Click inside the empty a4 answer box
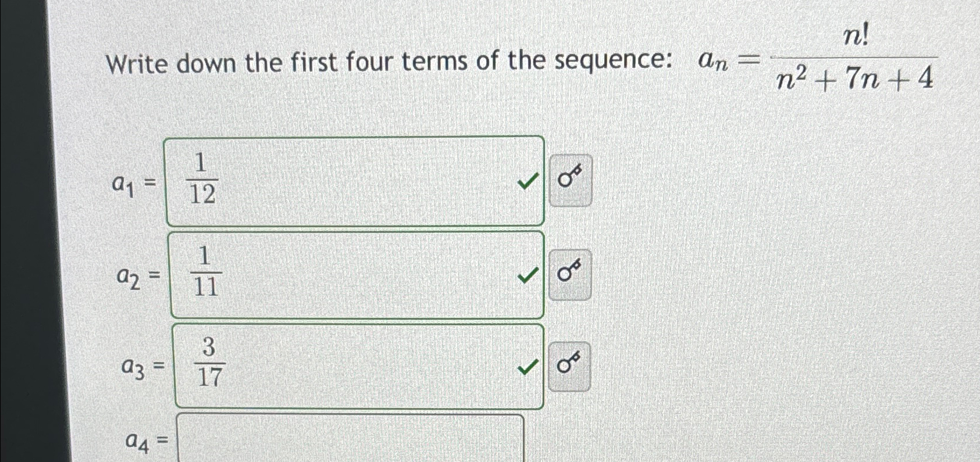This screenshot has height=462, width=980. [349, 440]
